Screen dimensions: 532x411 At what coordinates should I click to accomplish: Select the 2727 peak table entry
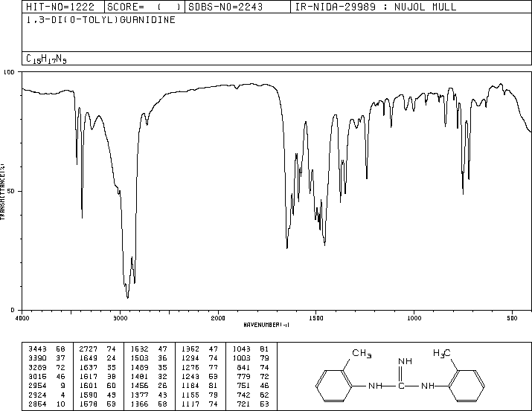tap(97, 349)
